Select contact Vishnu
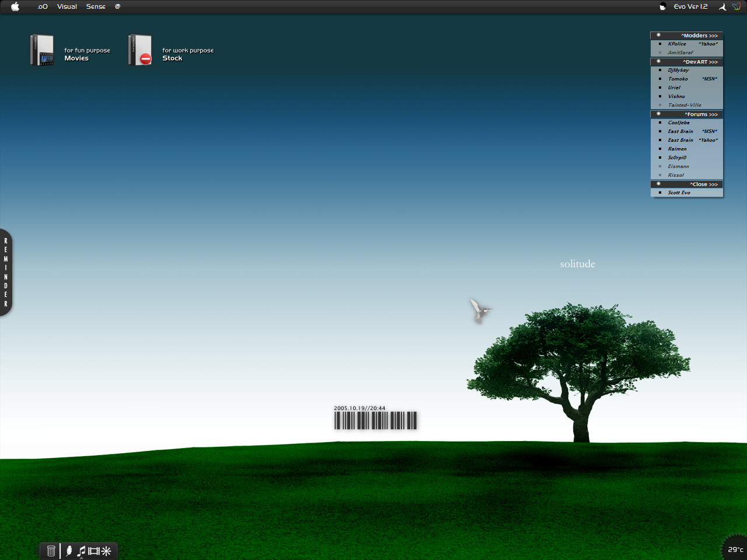Screen dimensions: 747x560 pyautogui.click(x=676, y=96)
